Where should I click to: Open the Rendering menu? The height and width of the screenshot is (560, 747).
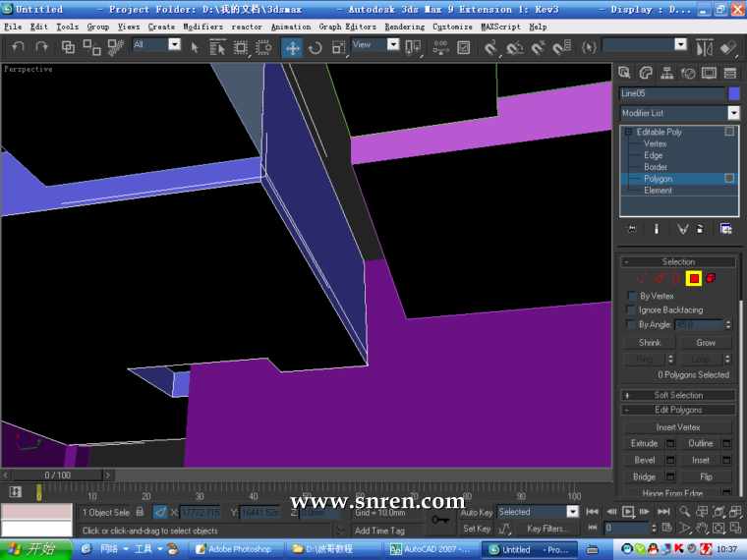point(405,27)
